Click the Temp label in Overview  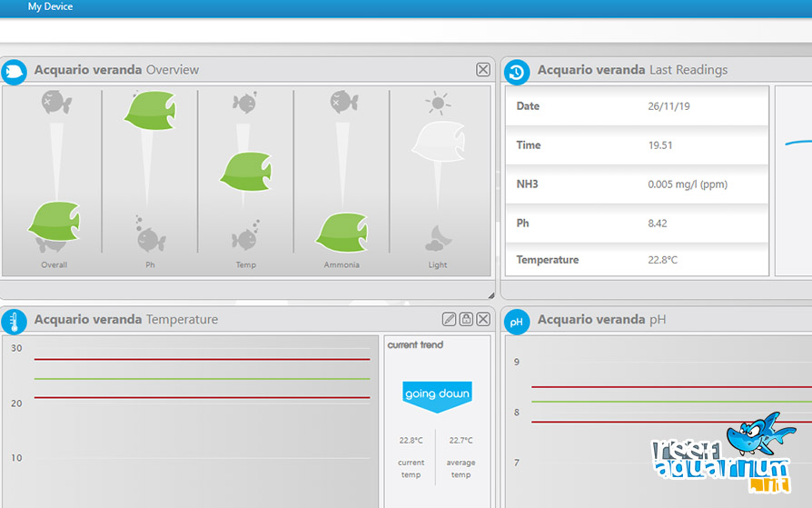pyautogui.click(x=246, y=264)
